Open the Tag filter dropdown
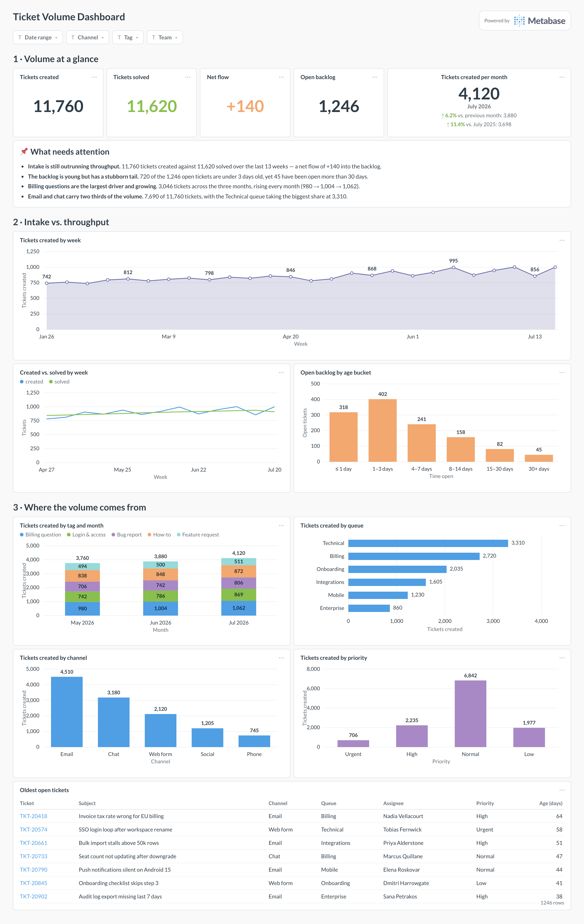This screenshot has height=924, width=584. pos(128,37)
